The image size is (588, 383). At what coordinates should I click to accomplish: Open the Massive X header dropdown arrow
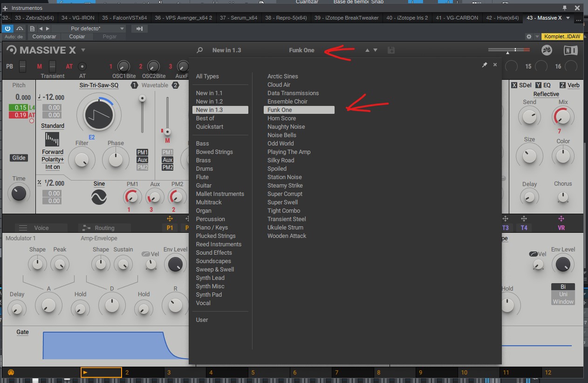83,50
